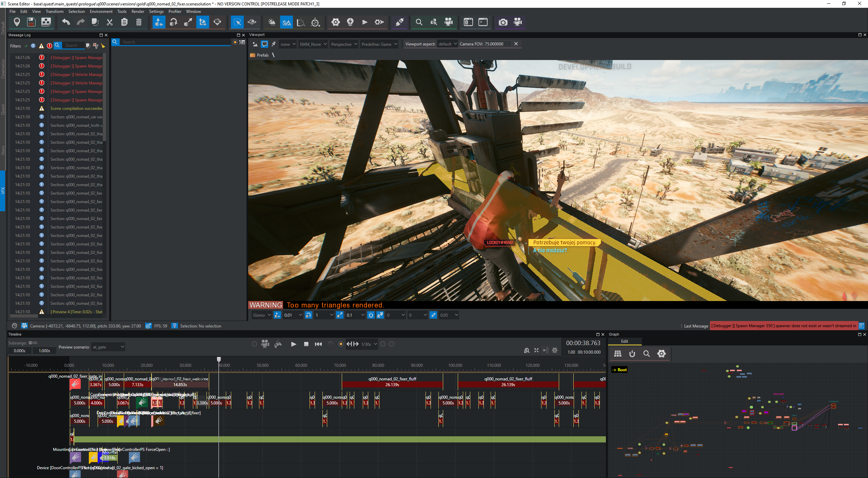Open the Environment menu
The image size is (868, 478).
(101, 12)
